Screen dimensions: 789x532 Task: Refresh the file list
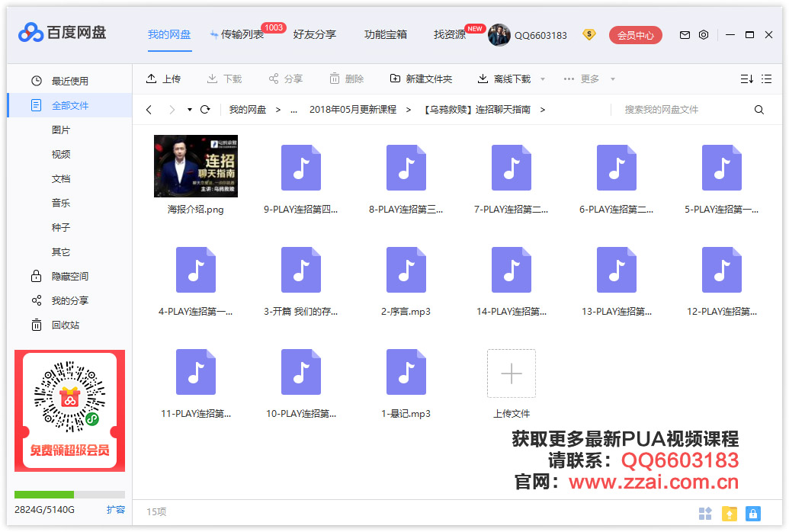point(205,110)
